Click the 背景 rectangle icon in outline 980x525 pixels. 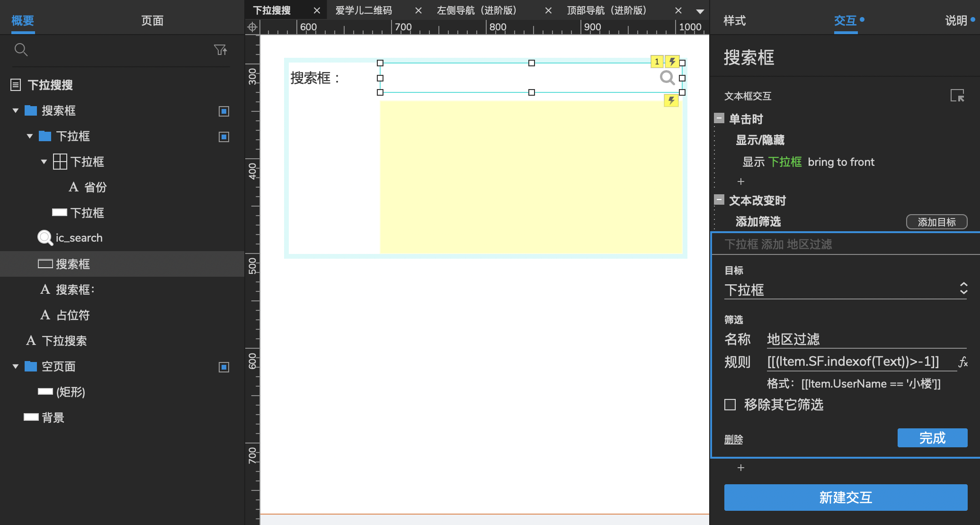tap(31, 417)
